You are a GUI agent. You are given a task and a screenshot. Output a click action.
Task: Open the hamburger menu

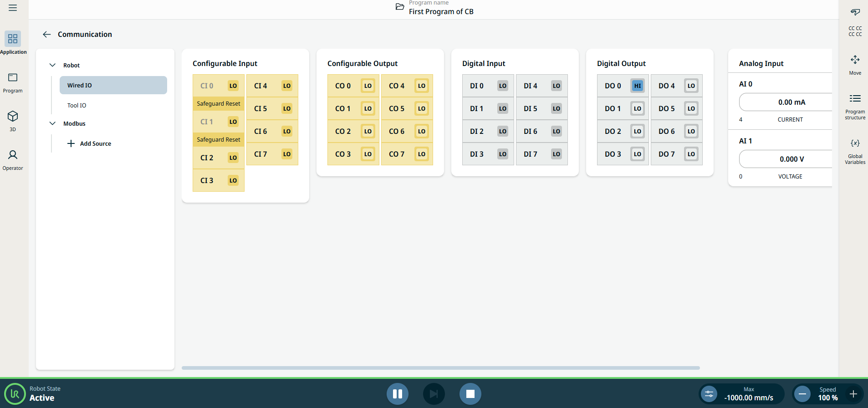click(x=13, y=8)
